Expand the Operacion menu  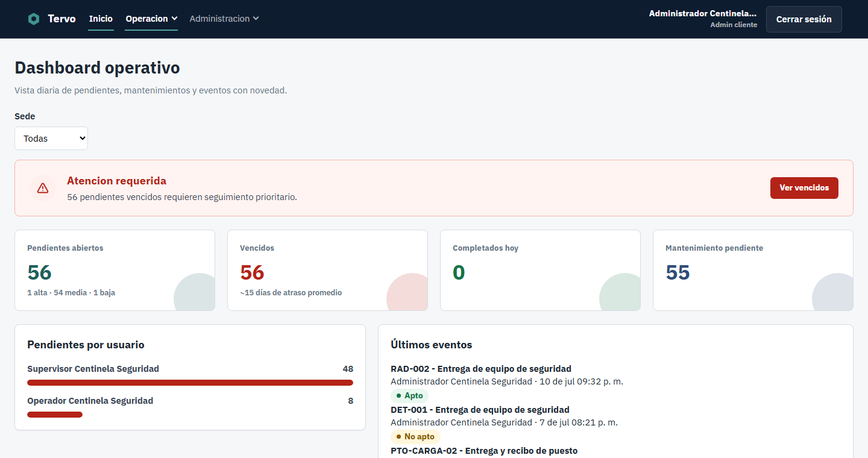click(x=151, y=19)
